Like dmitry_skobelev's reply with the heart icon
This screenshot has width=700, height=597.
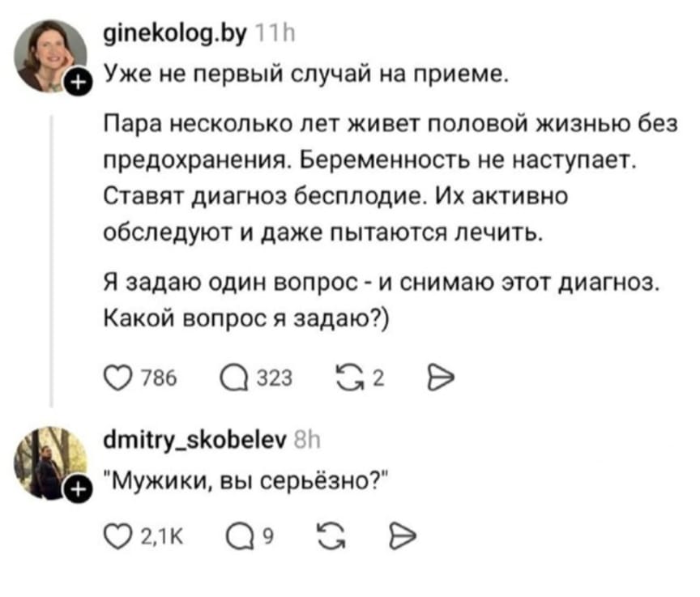[x=117, y=533]
